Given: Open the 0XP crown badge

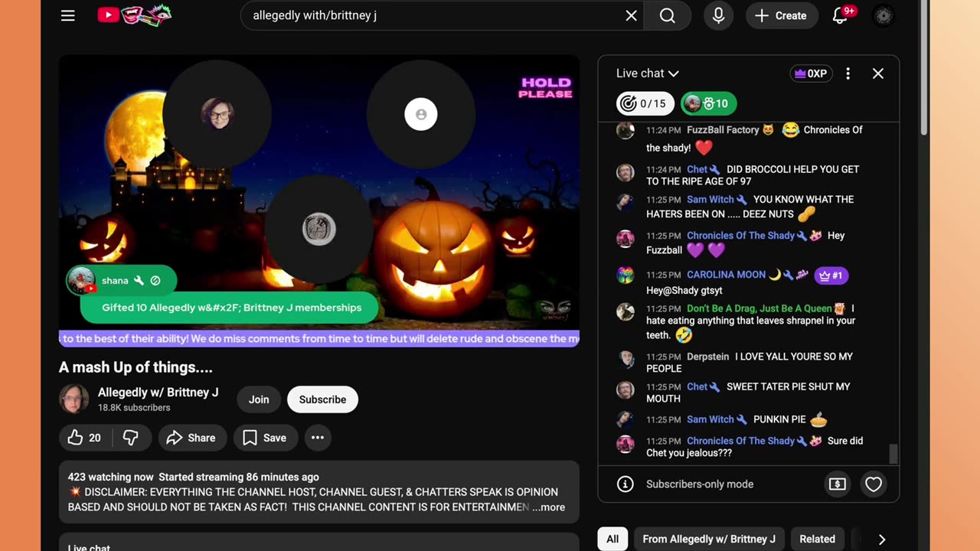Looking at the screenshot, I should pyautogui.click(x=811, y=73).
